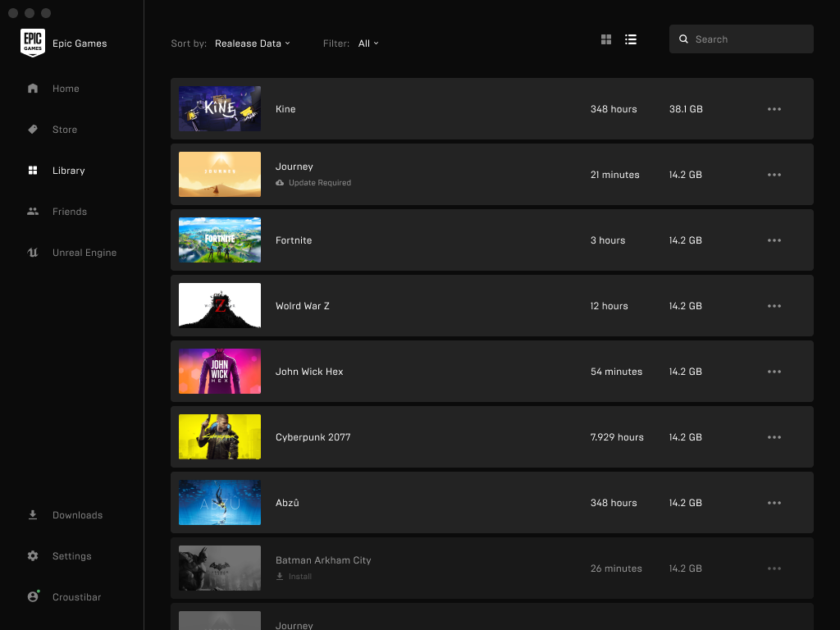Image resolution: width=840 pixels, height=630 pixels.
Task: Open the Friends people icon
Action: 33,212
